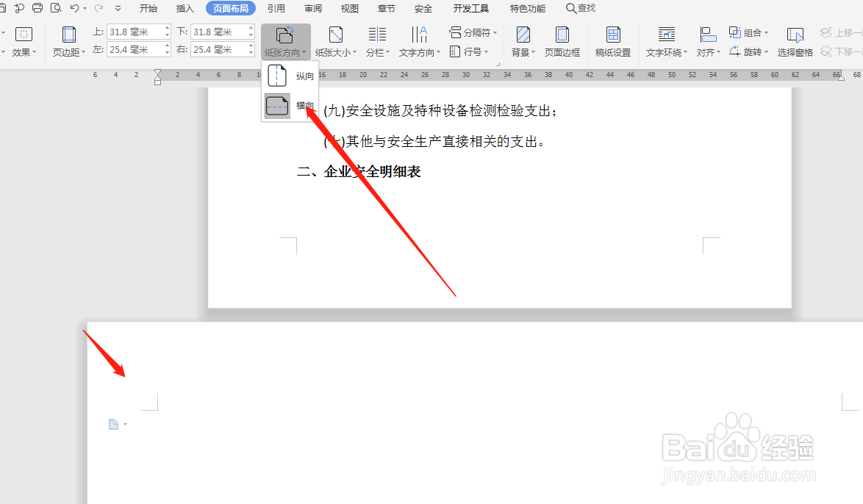Open the 审阅 review tab
Image resolution: width=863 pixels, height=504 pixels.
pos(312,8)
